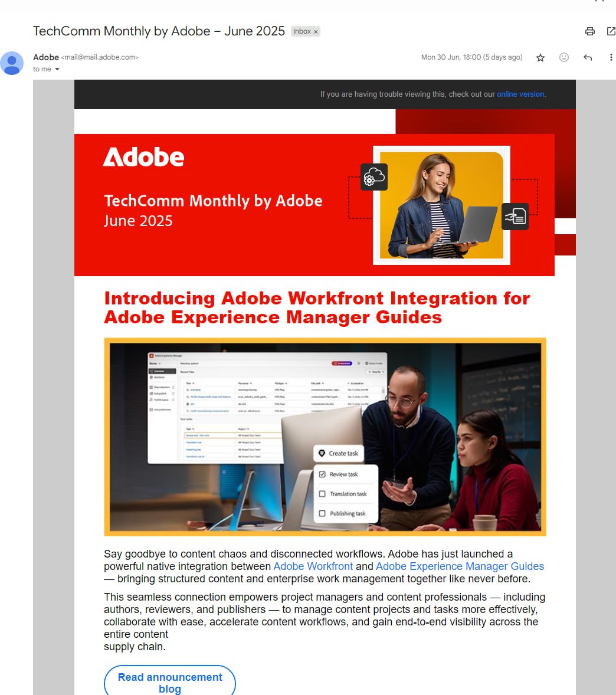Click the banner title "TechComm Monthly by Adobe"
This screenshot has height=695, width=616.
tap(213, 201)
